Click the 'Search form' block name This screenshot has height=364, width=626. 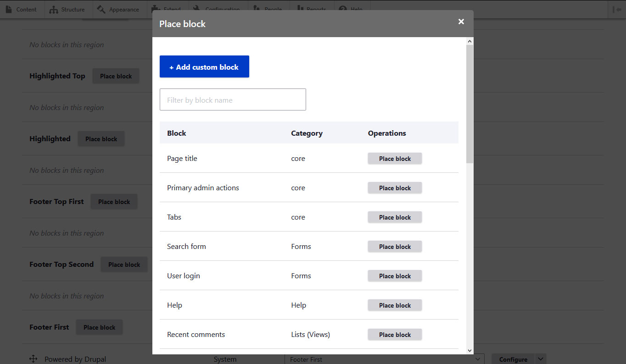pyautogui.click(x=186, y=247)
